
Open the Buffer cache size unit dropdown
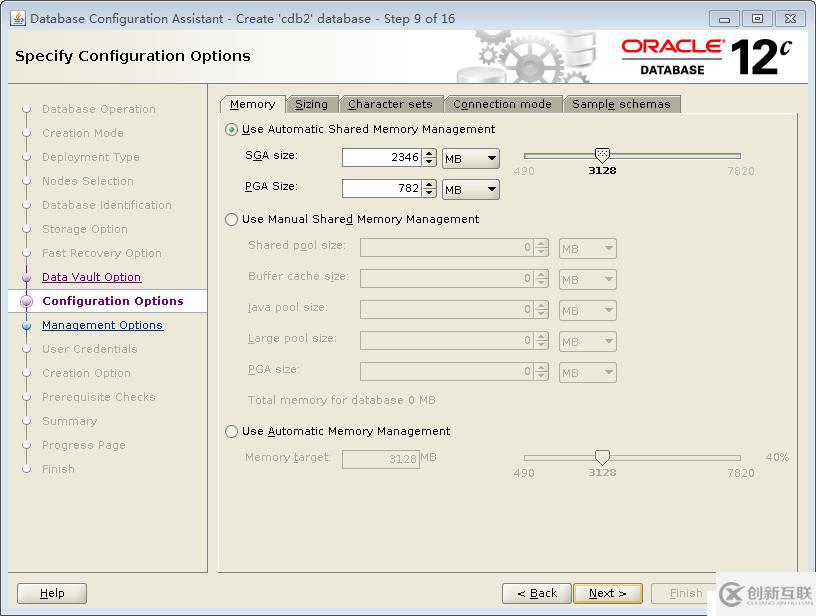pos(588,279)
